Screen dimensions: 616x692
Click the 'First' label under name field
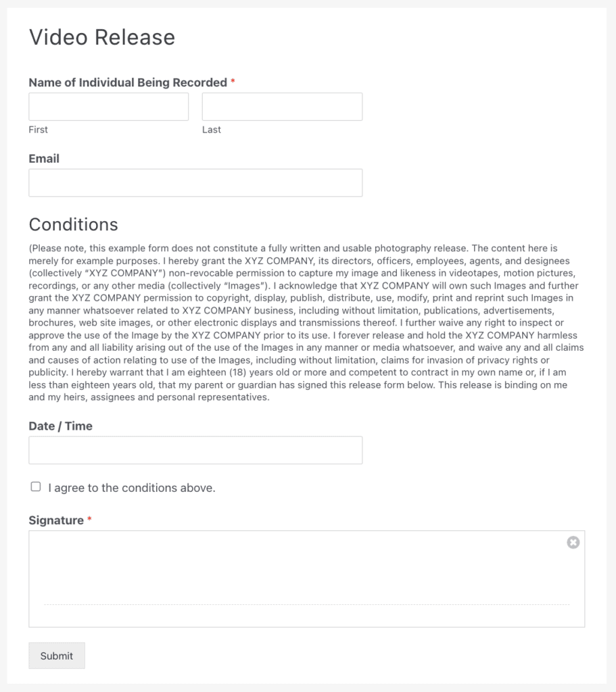38,129
